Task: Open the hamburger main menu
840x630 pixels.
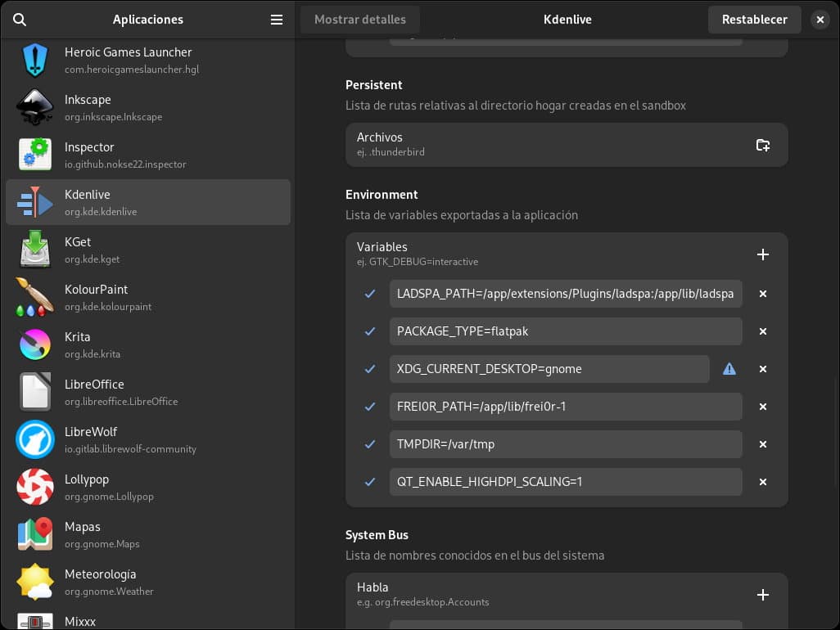Action: point(277,20)
